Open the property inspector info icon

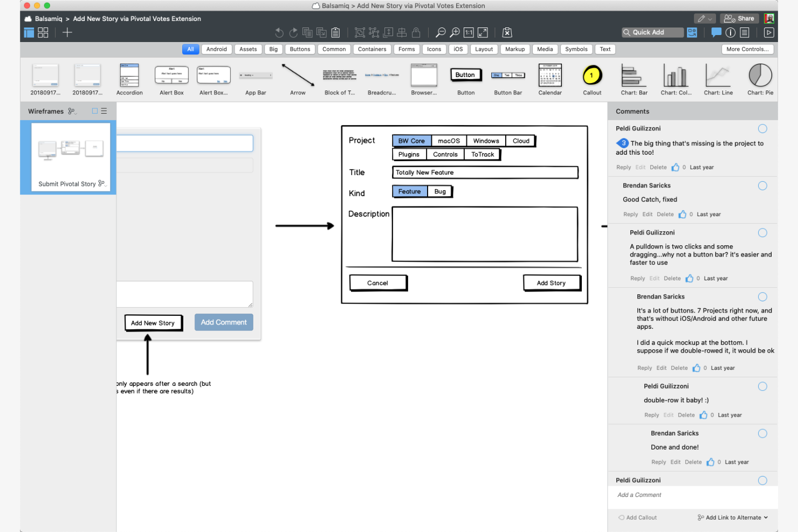[x=730, y=33]
